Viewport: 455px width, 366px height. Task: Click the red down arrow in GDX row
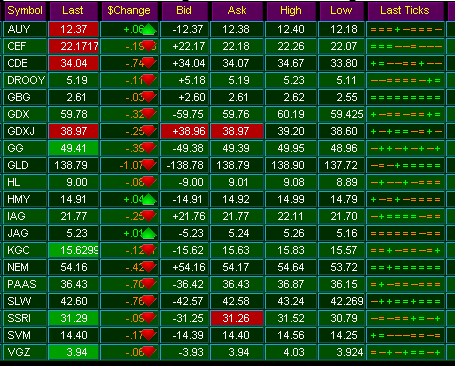[x=149, y=114]
